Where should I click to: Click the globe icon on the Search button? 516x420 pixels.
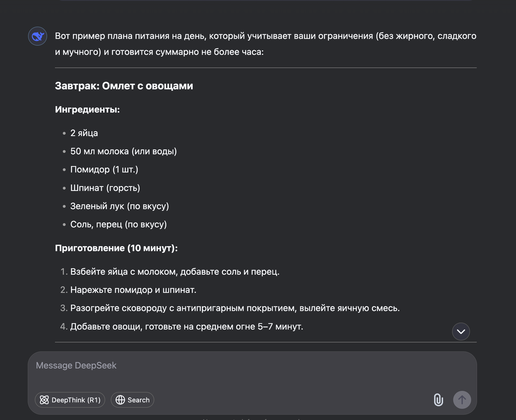coord(120,400)
